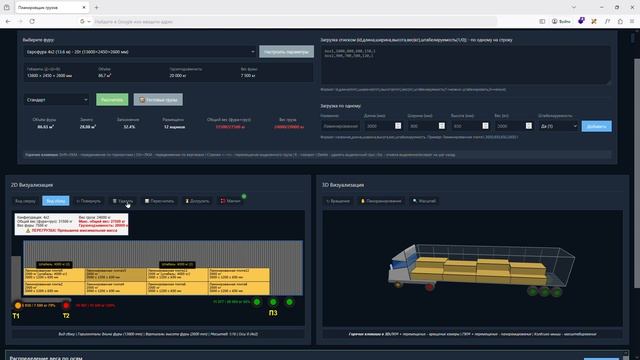Click the overload warning info box
Viewport: 640px width, 360px height.
pyautogui.click(x=71, y=224)
